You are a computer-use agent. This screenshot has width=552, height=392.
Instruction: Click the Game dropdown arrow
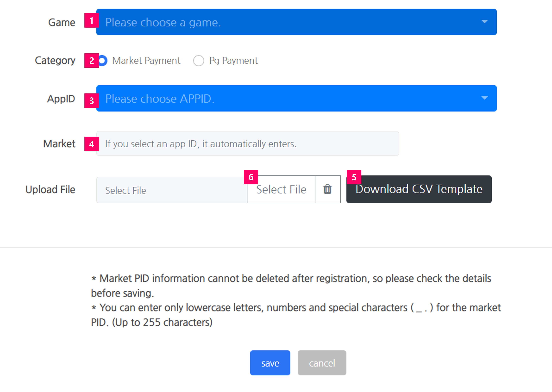pos(484,22)
